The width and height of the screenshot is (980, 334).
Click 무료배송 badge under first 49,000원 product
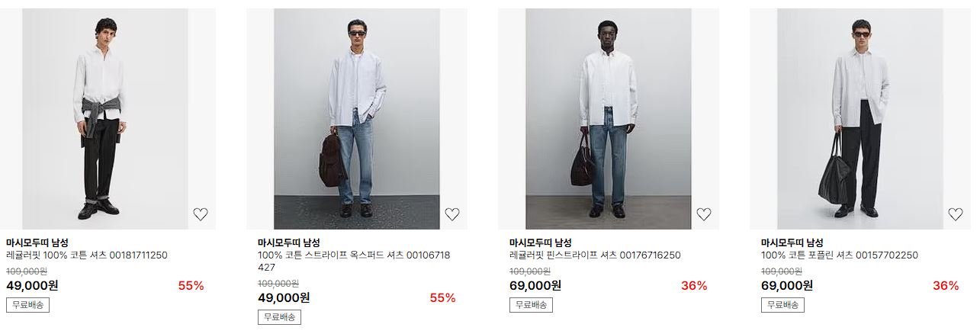(x=27, y=305)
